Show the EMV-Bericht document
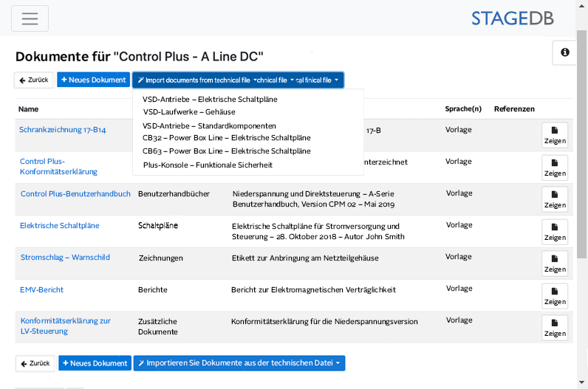The height and width of the screenshot is (389, 588). tap(554, 296)
